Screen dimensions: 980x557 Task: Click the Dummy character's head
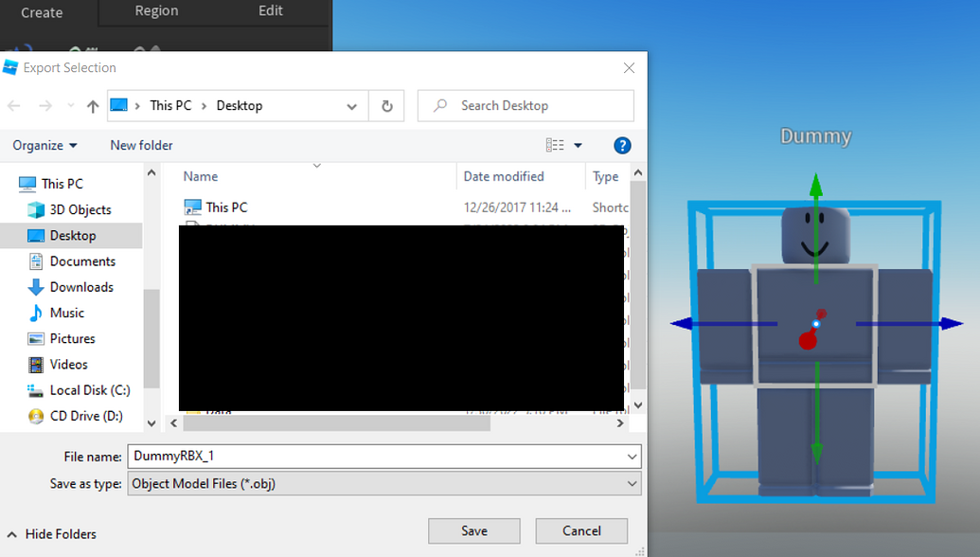coord(815,235)
